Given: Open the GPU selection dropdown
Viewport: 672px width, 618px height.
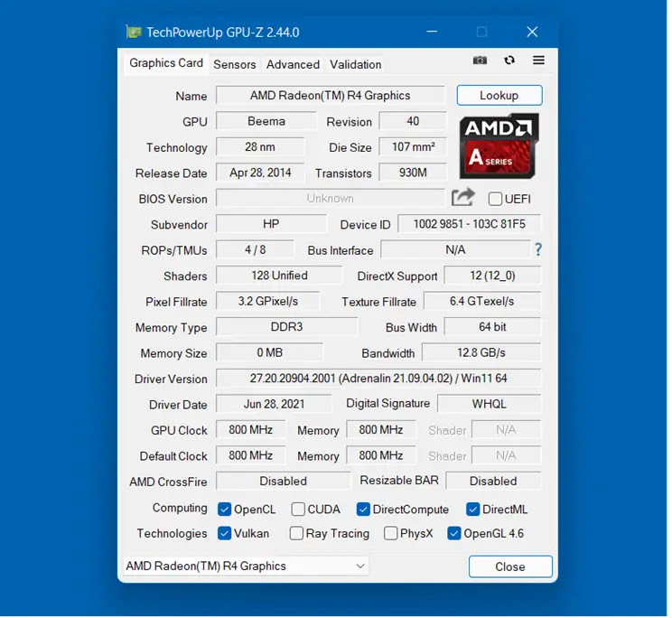Looking at the screenshot, I should (x=246, y=566).
